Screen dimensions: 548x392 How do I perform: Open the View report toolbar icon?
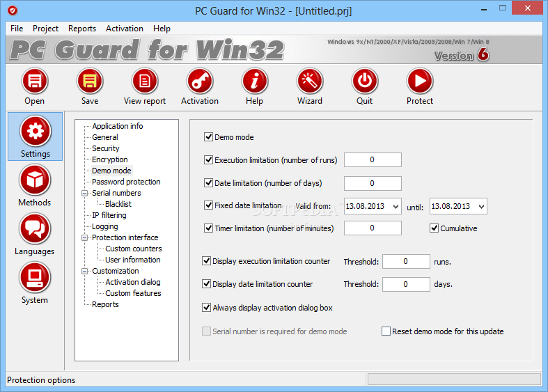145,81
